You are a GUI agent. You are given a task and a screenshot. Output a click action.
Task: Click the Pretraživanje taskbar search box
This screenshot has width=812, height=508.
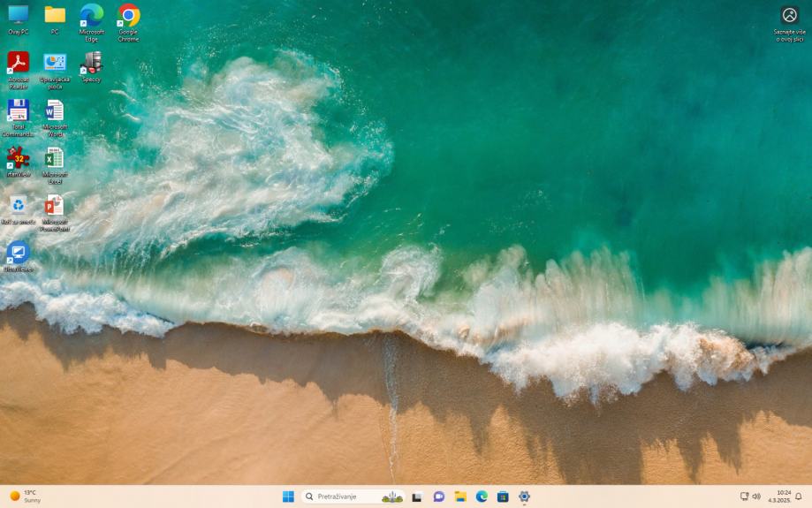click(x=353, y=497)
